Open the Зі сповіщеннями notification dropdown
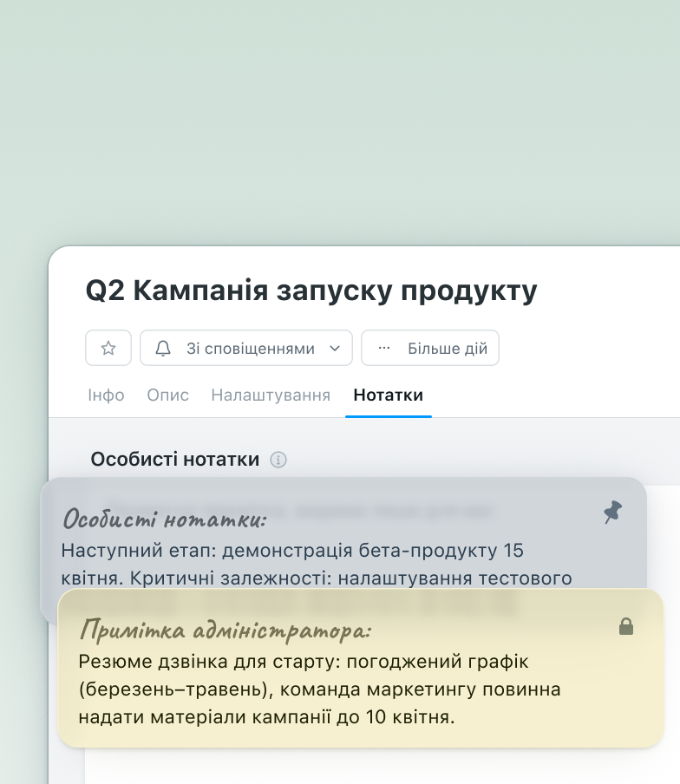 pos(250,349)
